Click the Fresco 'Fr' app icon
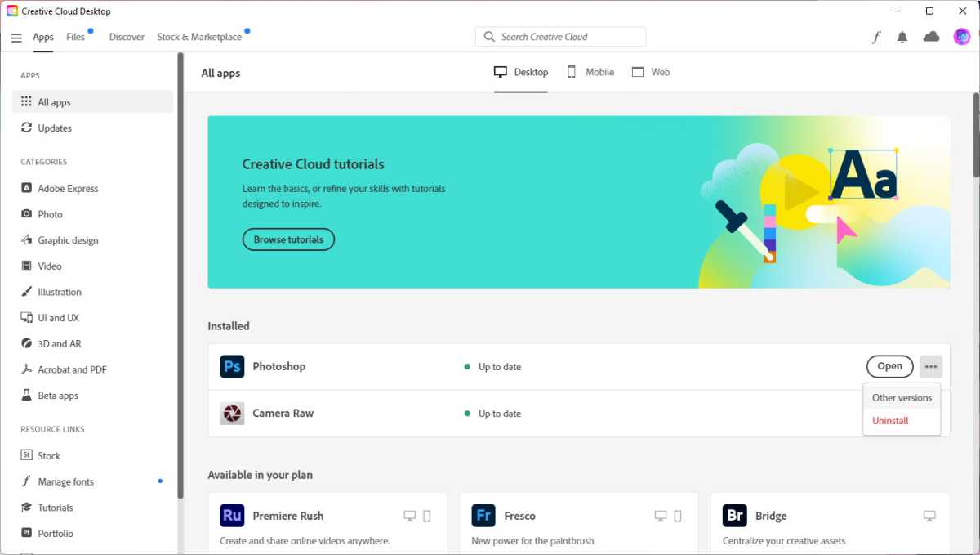Screen dimensions: 980x555 483,516
